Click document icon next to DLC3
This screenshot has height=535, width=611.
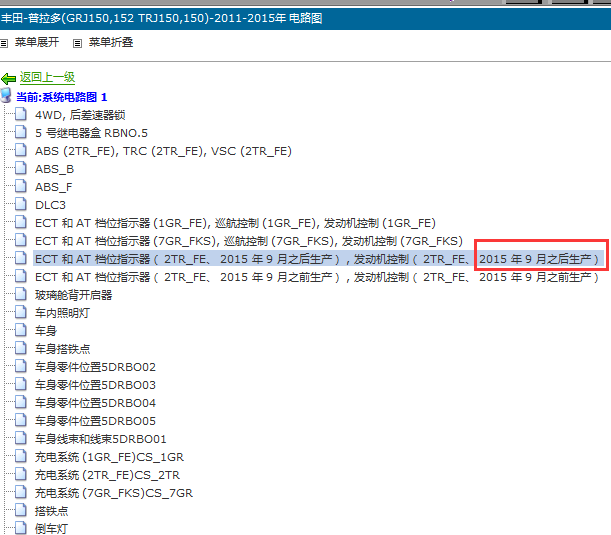[x=21, y=204]
